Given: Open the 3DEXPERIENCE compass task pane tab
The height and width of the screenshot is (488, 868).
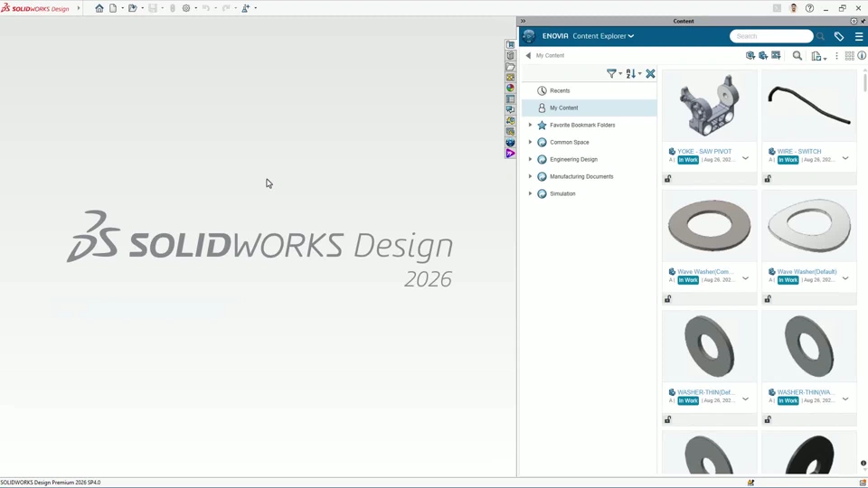Looking at the screenshot, I should coord(510,142).
